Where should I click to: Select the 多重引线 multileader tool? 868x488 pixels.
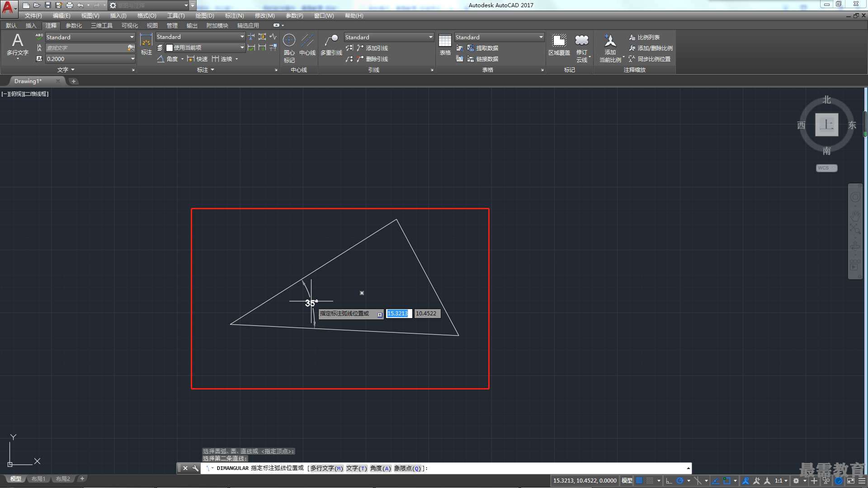331,45
